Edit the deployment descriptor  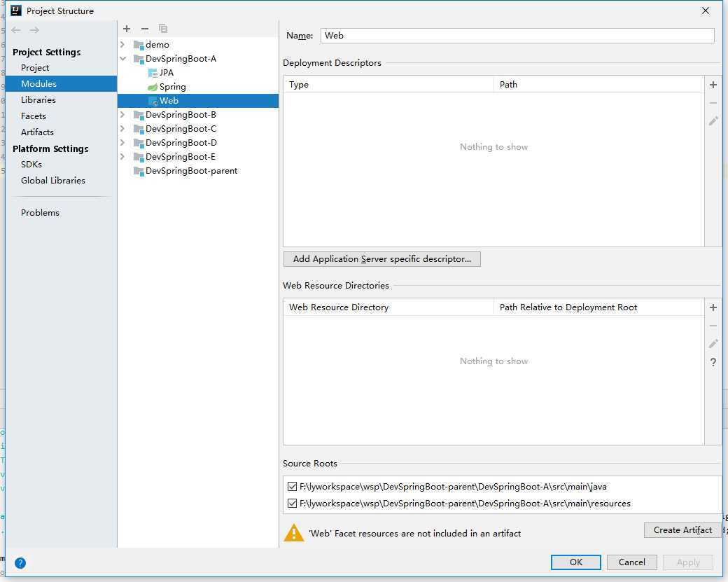[713, 121]
